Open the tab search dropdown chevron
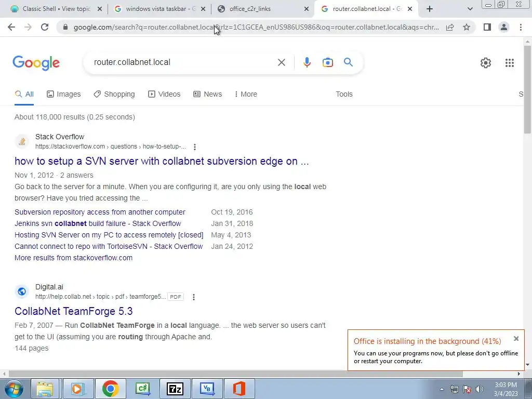 pyautogui.click(x=470, y=9)
